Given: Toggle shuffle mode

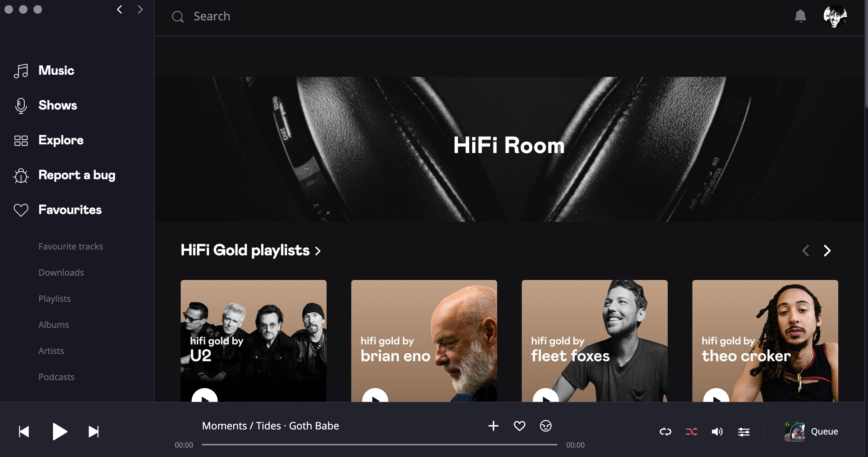Looking at the screenshot, I should (692, 432).
